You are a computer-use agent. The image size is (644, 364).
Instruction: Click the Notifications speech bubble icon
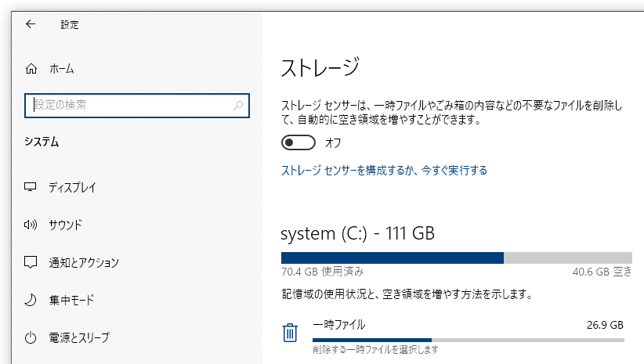[x=31, y=262]
